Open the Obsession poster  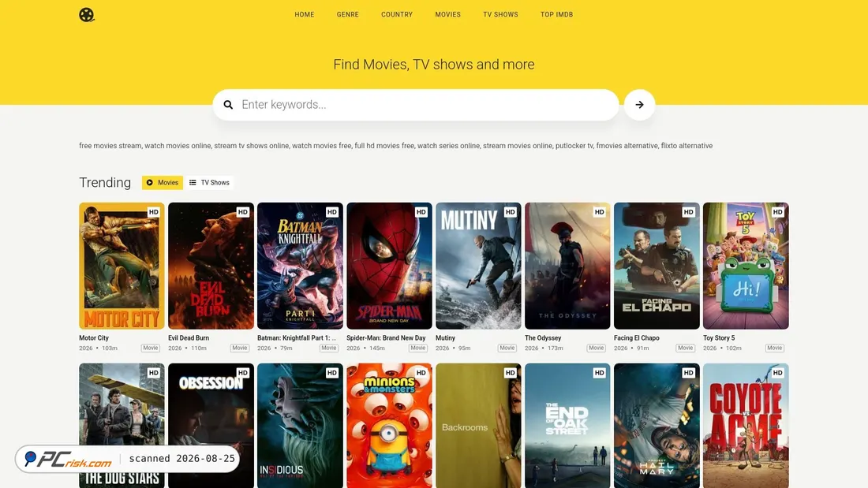pyautogui.click(x=211, y=426)
